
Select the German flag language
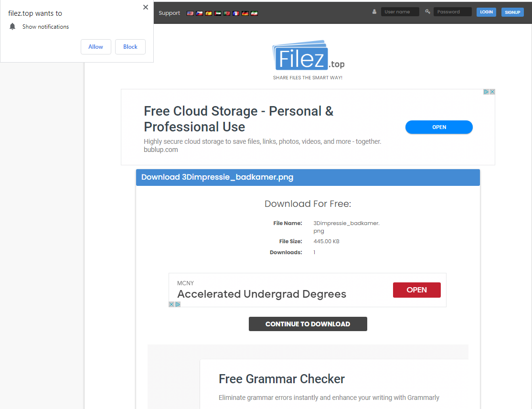point(245,13)
